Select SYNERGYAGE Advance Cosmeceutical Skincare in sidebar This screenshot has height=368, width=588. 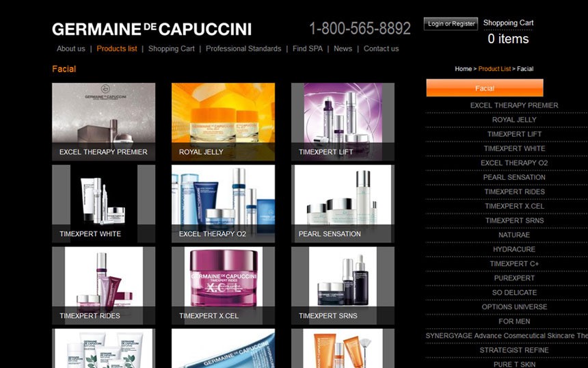click(x=507, y=336)
